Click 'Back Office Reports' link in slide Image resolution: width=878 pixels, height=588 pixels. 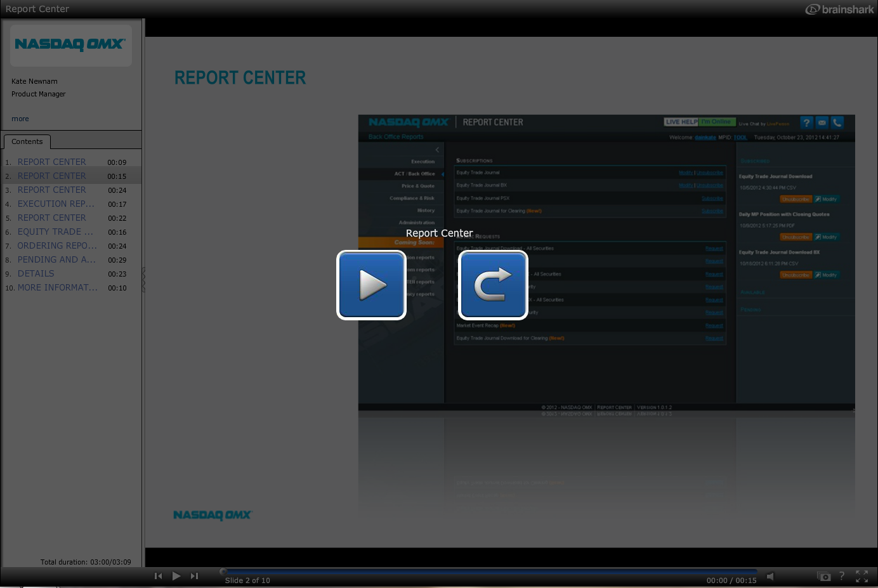coord(396,137)
